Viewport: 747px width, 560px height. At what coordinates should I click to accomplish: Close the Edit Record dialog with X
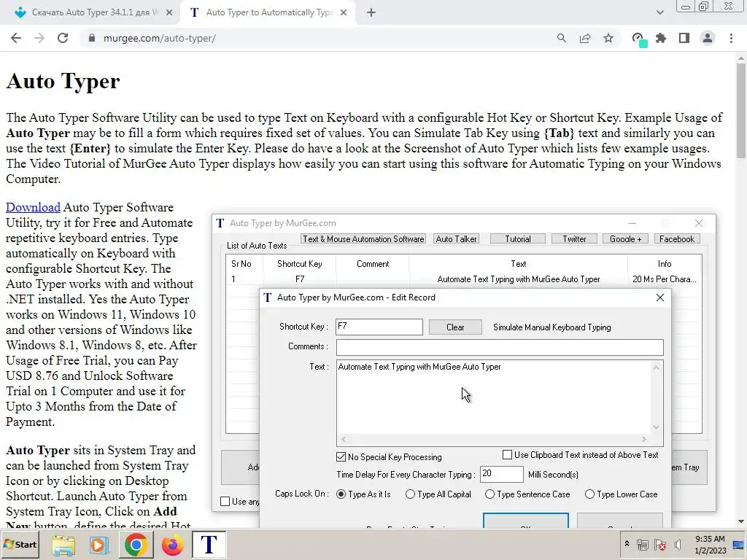(659, 297)
